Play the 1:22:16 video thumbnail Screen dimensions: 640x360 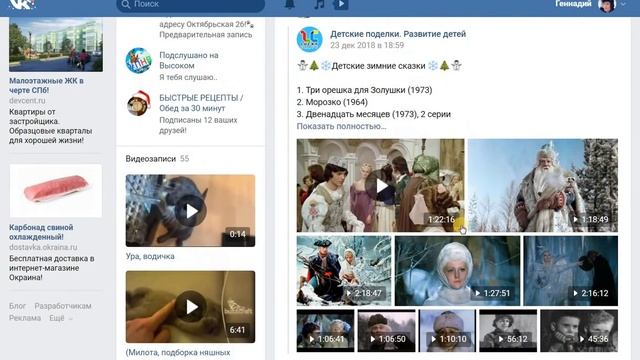(380, 186)
